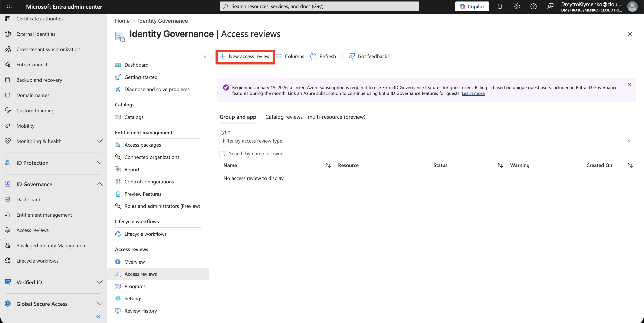Collapse the Identity Governance inner menu
This screenshot has height=323, width=644.
[x=204, y=56]
